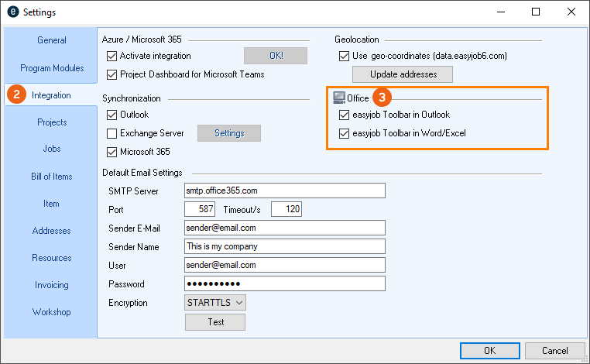This screenshot has height=364, width=590.
Task: Open the Program Modules tab
Action: coord(52,68)
